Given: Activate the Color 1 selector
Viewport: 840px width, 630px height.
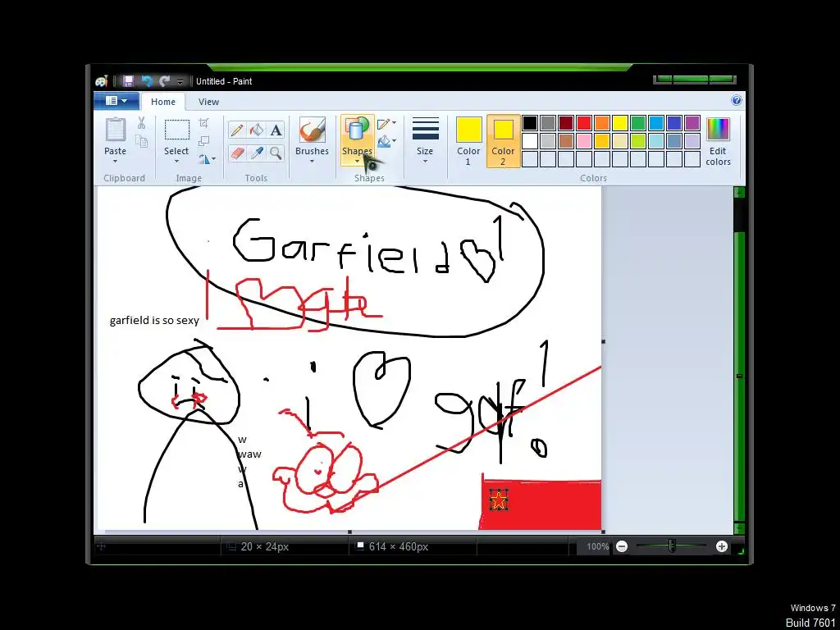Looking at the screenshot, I should (x=468, y=141).
